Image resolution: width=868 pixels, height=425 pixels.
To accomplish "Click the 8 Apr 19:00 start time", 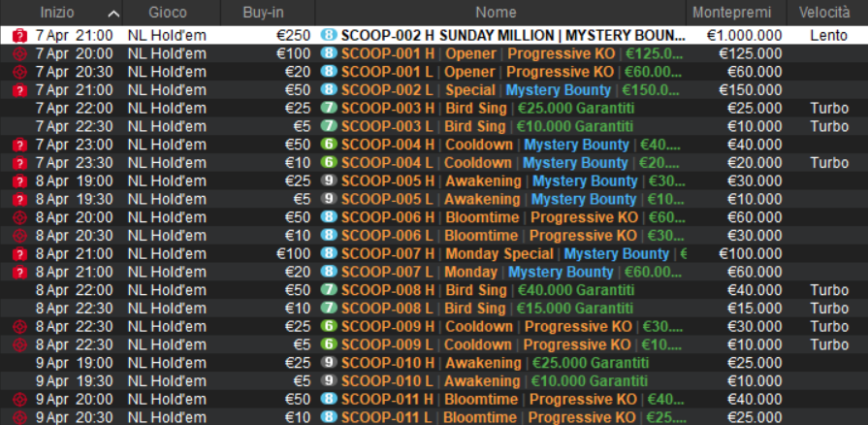I will click(x=74, y=181).
